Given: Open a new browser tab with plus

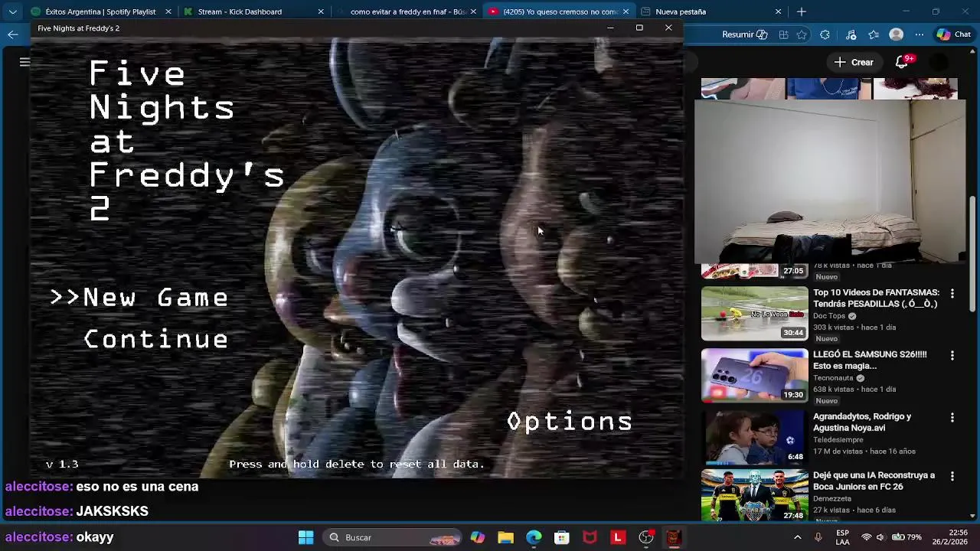Looking at the screenshot, I should pyautogui.click(x=802, y=11).
